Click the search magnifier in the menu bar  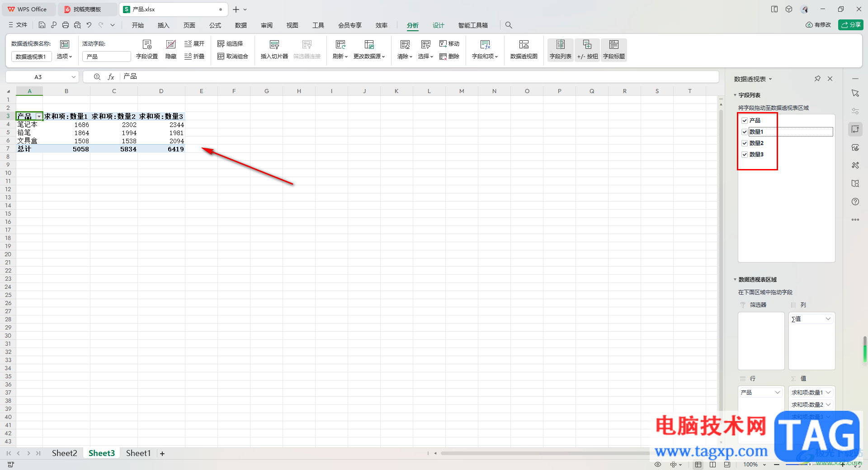tap(509, 25)
